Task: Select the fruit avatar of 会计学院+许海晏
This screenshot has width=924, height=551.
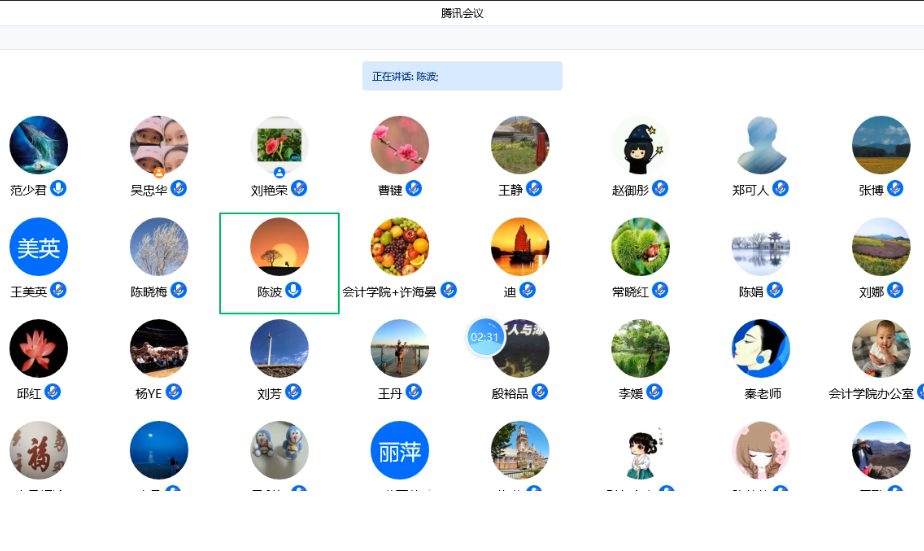Action: 400,247
